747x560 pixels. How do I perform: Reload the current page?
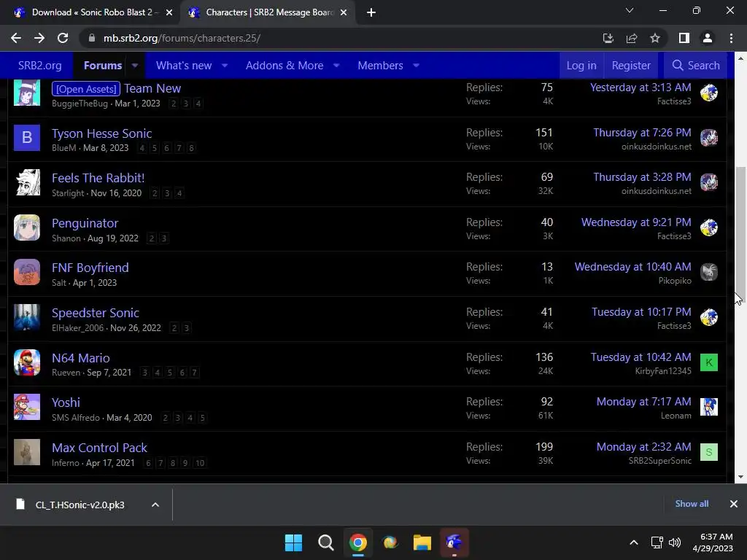point(63,38)
